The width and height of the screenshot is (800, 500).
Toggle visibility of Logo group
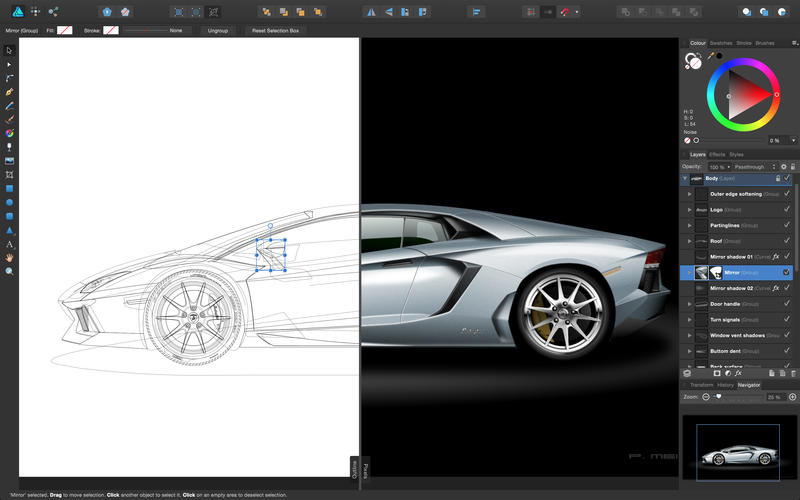[787, 210]
